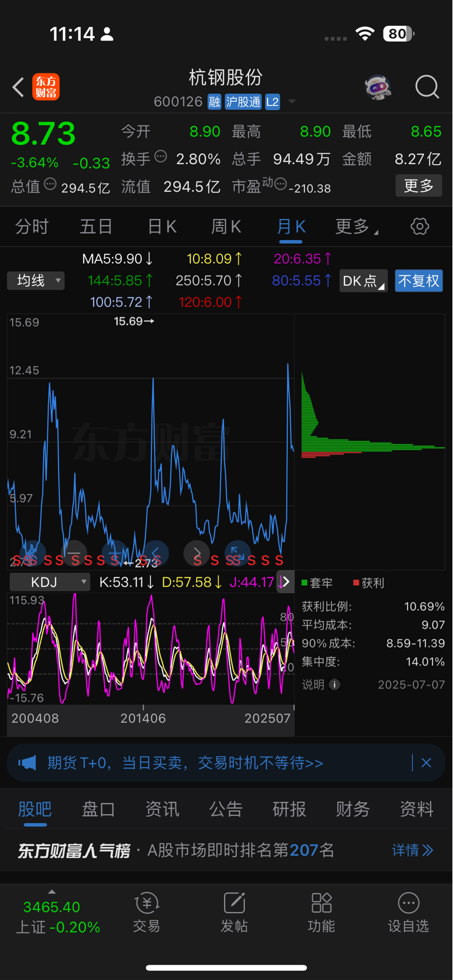Move chart left with < button
Screen dimensions: 453x980
coord(156,553)
